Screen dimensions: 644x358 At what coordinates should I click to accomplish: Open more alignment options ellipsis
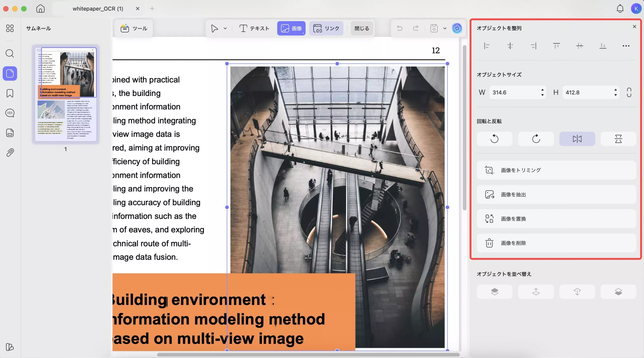point(626,46)
